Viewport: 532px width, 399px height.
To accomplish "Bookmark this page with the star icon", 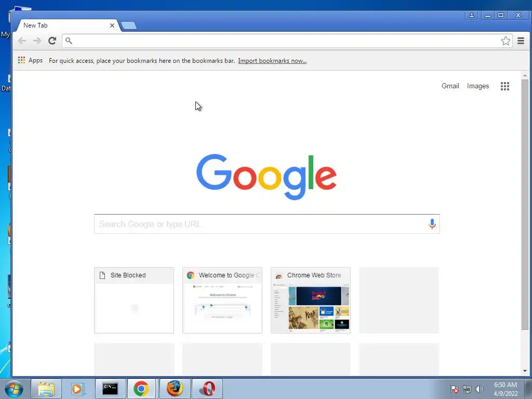I will click(506, 41).
